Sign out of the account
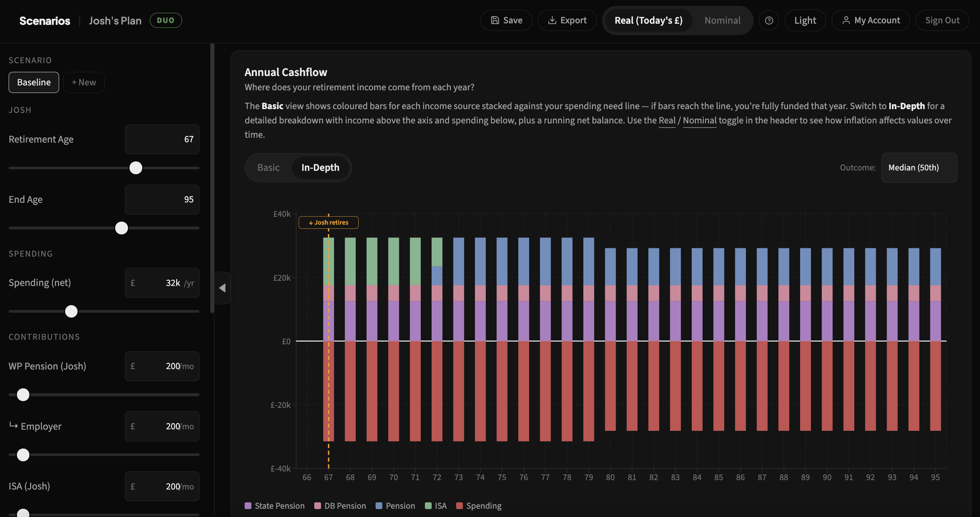Screen dimensions: 980x517 click(x=942, y=20)
